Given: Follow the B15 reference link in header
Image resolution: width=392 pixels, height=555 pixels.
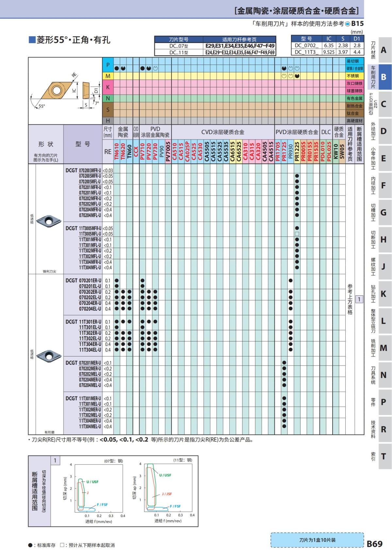Looking at the screenshot, I should 357,24.
